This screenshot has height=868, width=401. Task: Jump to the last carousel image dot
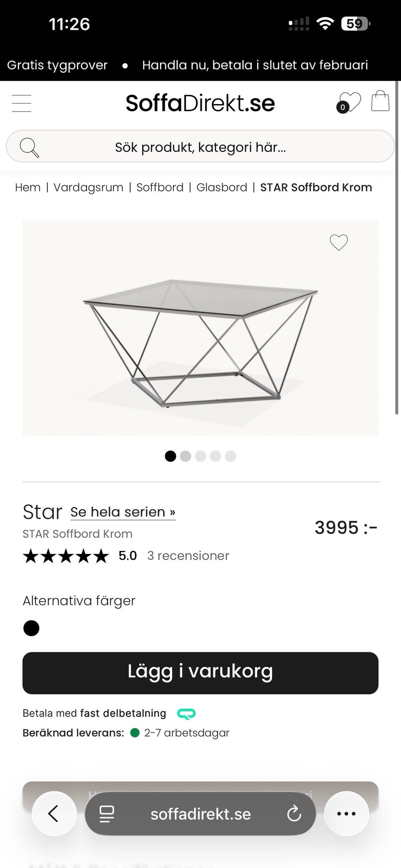click(231, 456)
